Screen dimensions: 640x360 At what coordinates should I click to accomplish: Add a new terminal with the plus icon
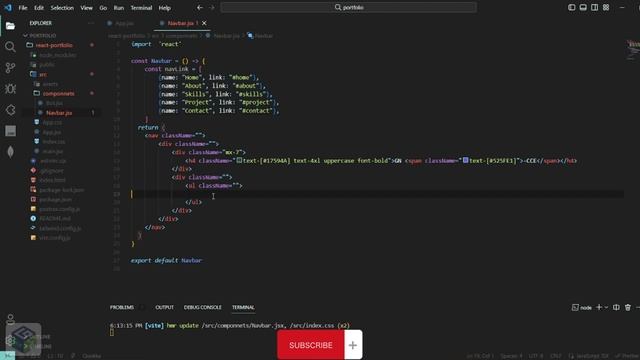[599, 307]
